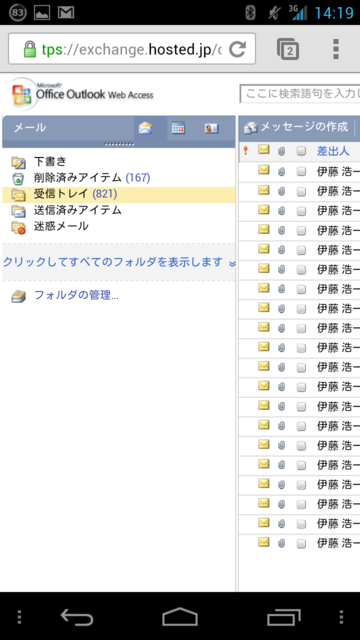Image resolution: width=360 pixels, height=640 pixels.
Task: Tap the picture notification icon in status bar
Action: click(42, 13)
